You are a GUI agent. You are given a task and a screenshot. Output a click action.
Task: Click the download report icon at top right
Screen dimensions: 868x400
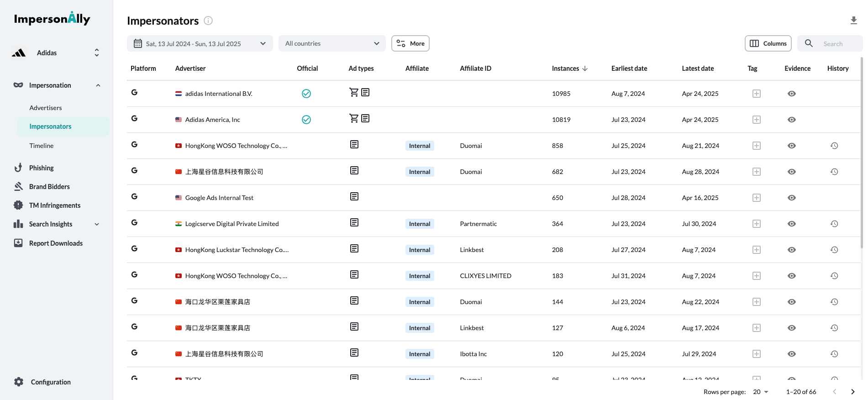tap(853, 21)
